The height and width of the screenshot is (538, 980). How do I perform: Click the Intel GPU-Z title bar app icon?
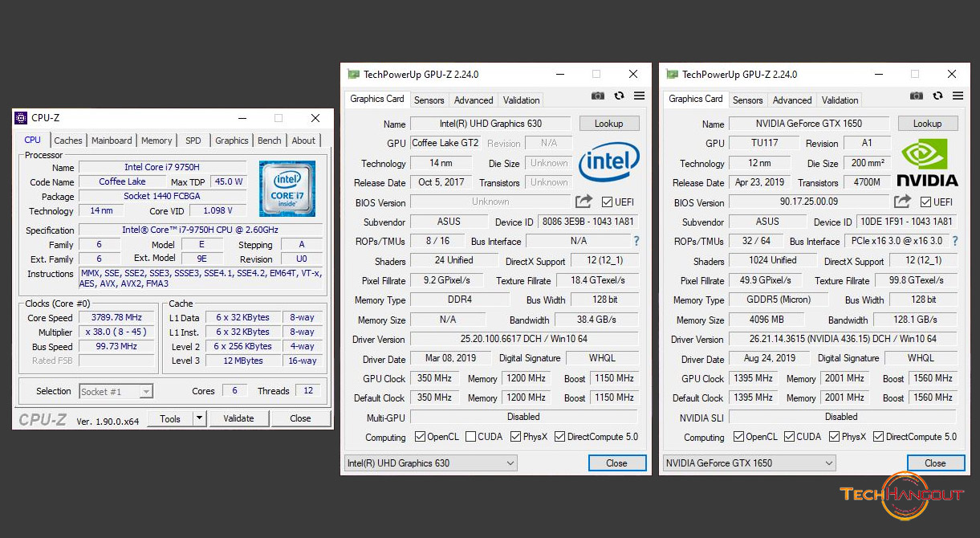tap(353, 74)
